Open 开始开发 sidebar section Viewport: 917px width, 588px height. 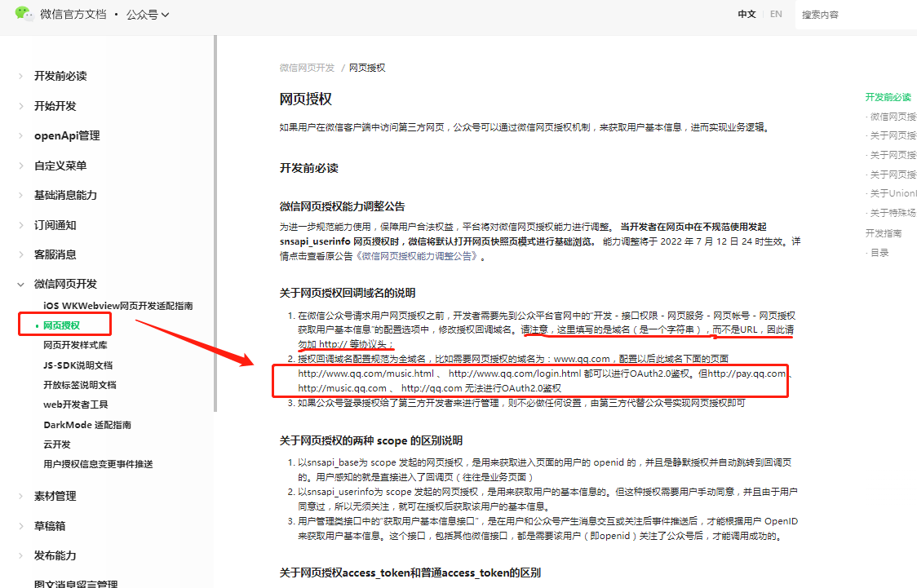point(55,106)
